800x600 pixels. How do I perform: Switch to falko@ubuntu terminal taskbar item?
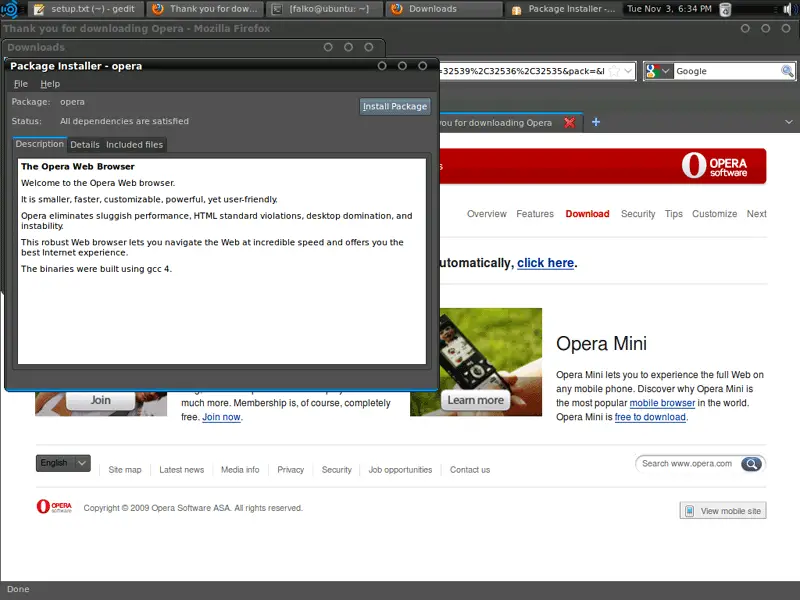tap(324, 9)
